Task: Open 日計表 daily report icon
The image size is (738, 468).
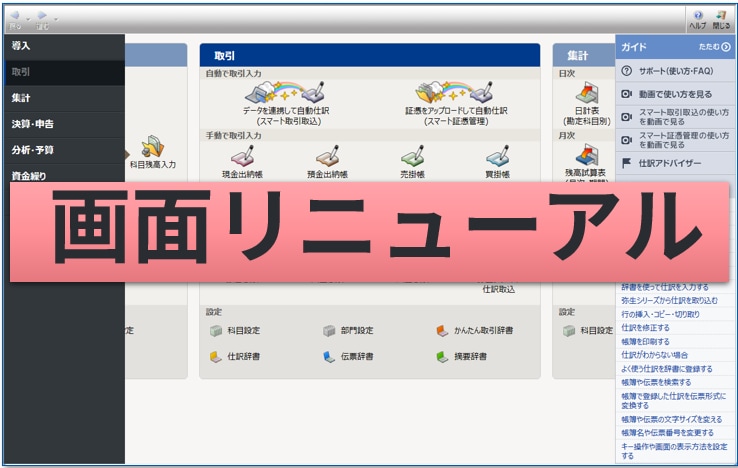Action: (x=587, y=98)
